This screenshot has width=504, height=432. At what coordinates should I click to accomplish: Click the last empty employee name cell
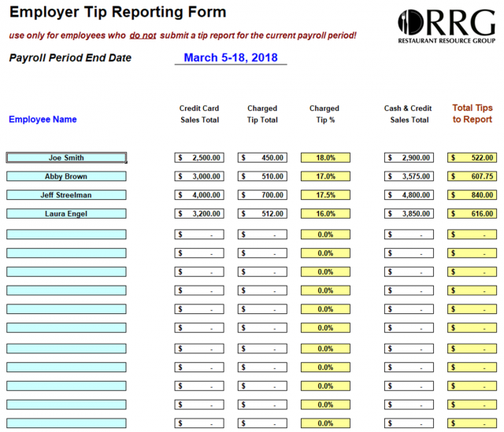click(x=66, y=423)
